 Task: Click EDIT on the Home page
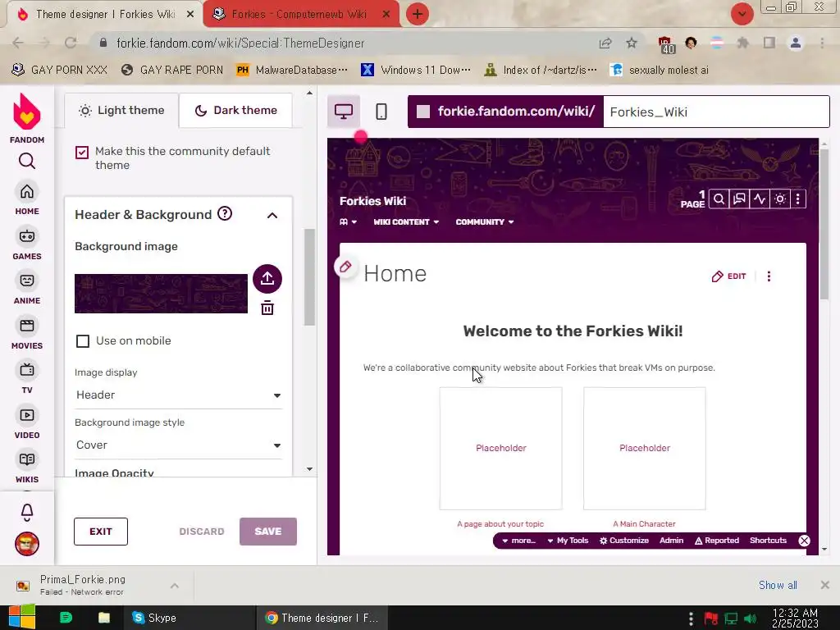point(728,276)
